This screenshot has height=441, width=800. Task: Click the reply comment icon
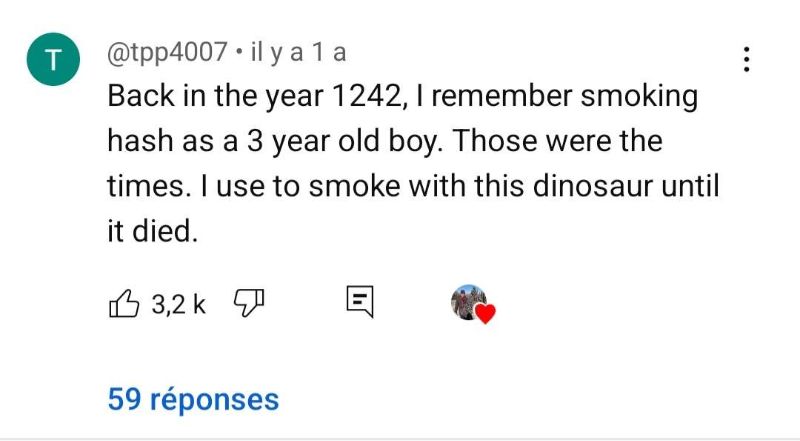click(x=360, y=301)
